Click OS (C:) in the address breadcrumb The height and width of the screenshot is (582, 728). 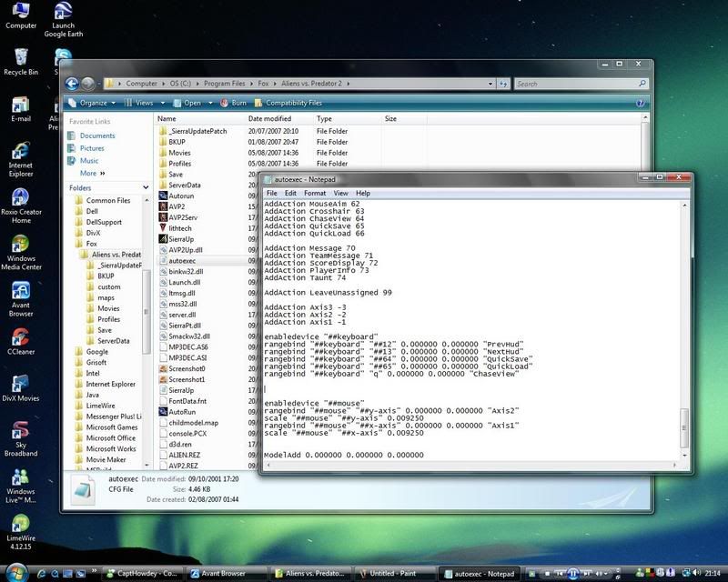180,84
